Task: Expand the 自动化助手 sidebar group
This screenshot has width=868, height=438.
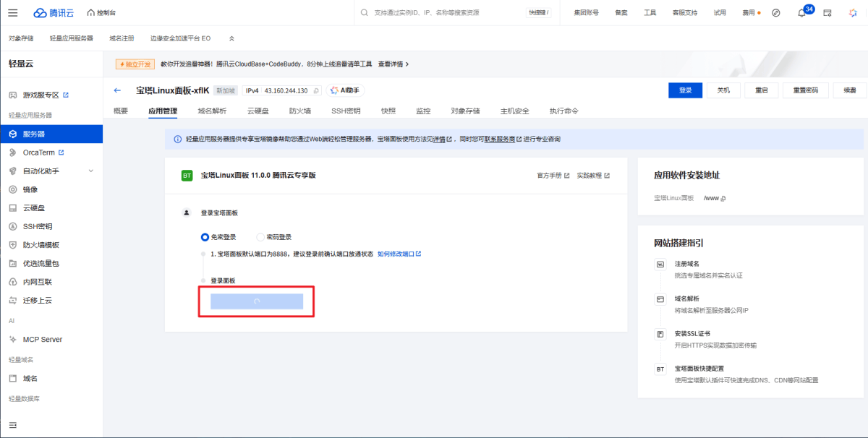Action: click(90, 171)
